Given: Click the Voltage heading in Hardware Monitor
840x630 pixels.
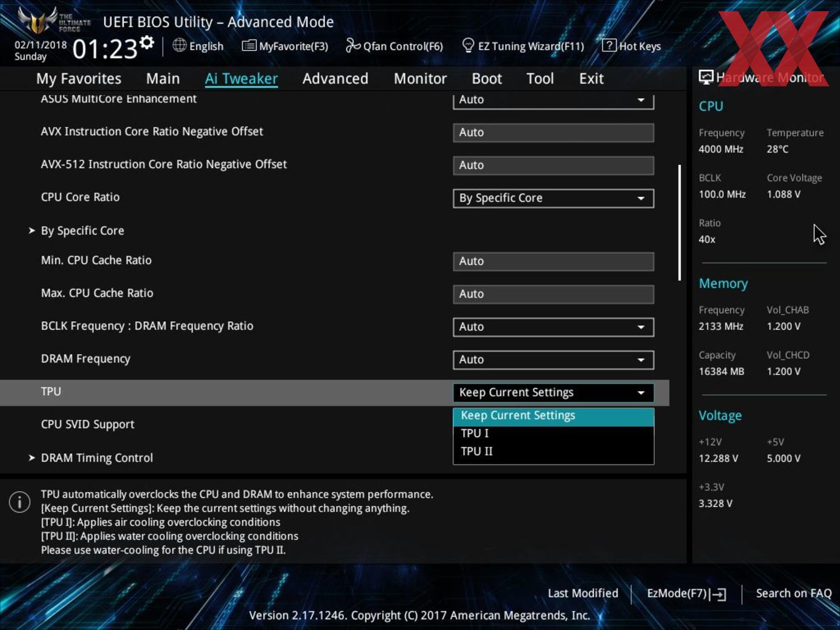Looking at the screenshot, I should click(720, 416).
